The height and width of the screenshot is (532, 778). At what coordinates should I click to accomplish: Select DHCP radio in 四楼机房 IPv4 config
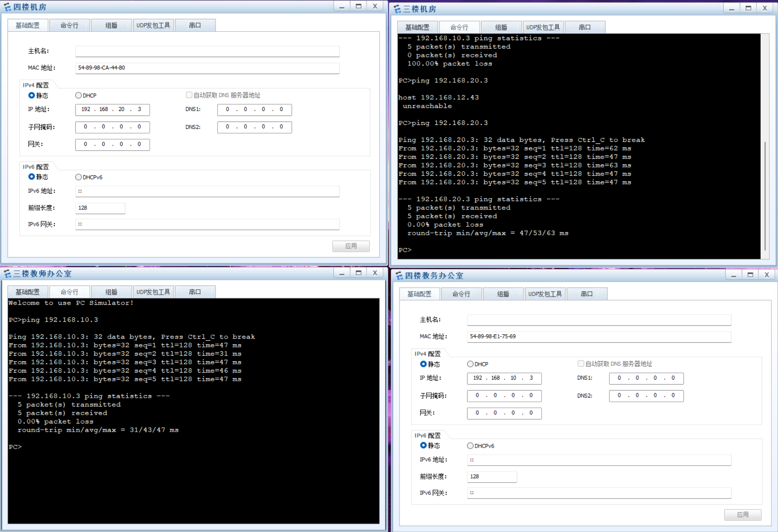point(78,95)
